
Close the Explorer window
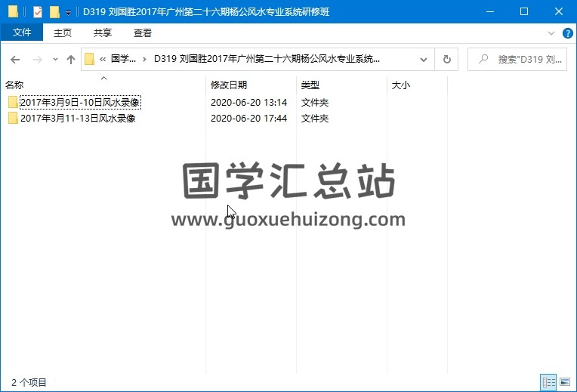coord(559,11)
